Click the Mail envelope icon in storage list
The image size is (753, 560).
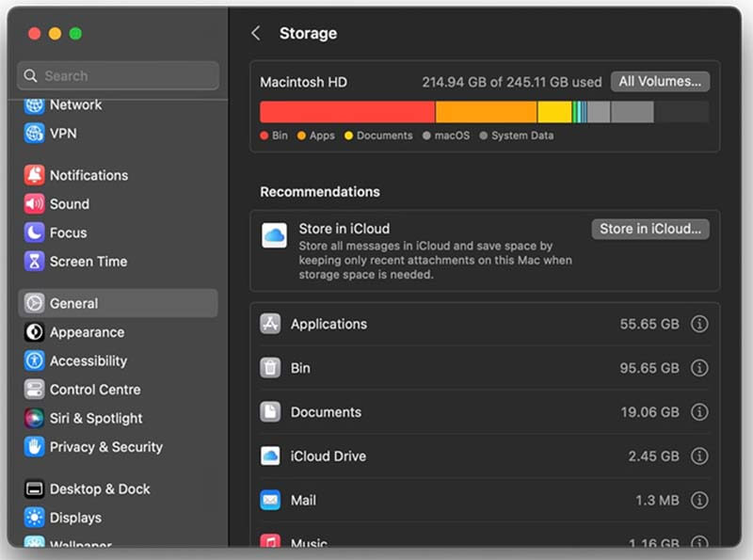270,500
